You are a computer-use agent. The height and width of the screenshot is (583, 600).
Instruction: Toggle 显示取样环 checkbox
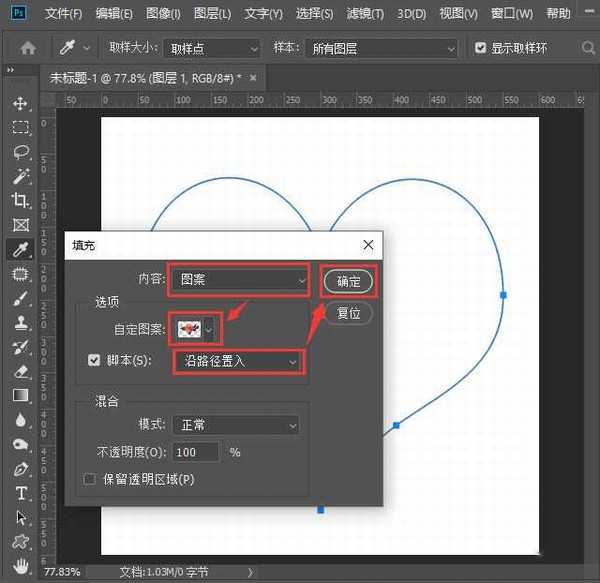(x=481, y=48)
